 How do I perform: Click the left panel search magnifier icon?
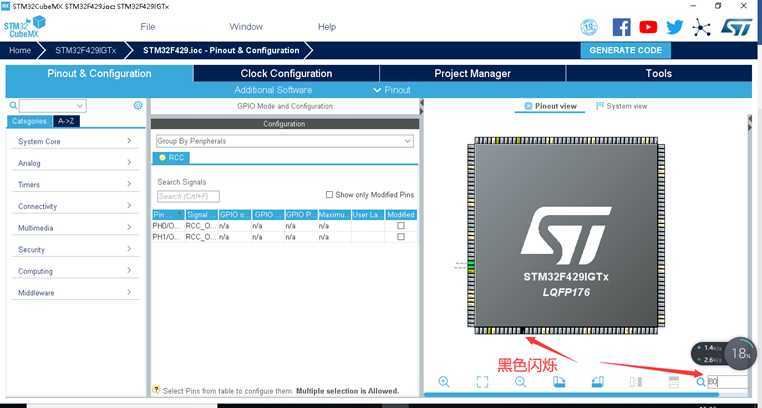click(14, 105)
